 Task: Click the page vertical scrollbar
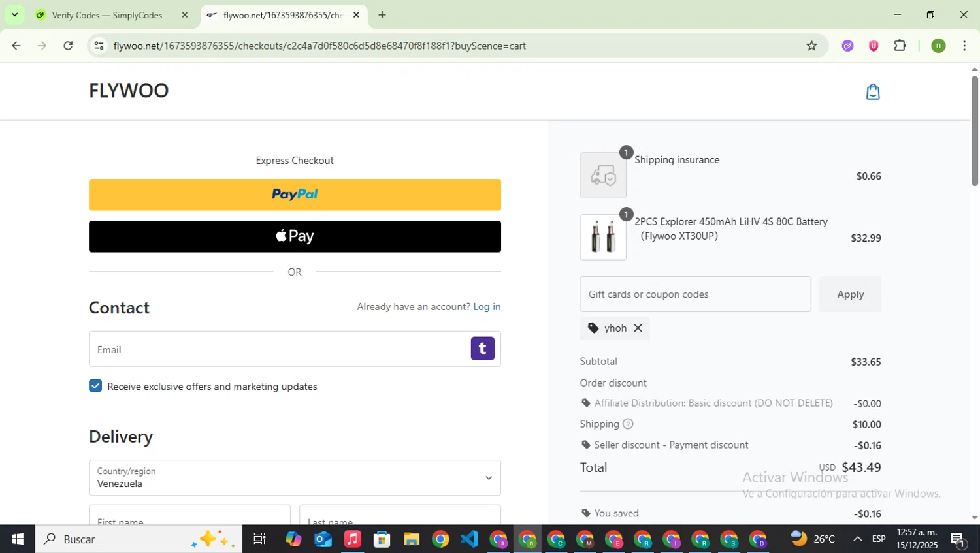tap(974, 131)
